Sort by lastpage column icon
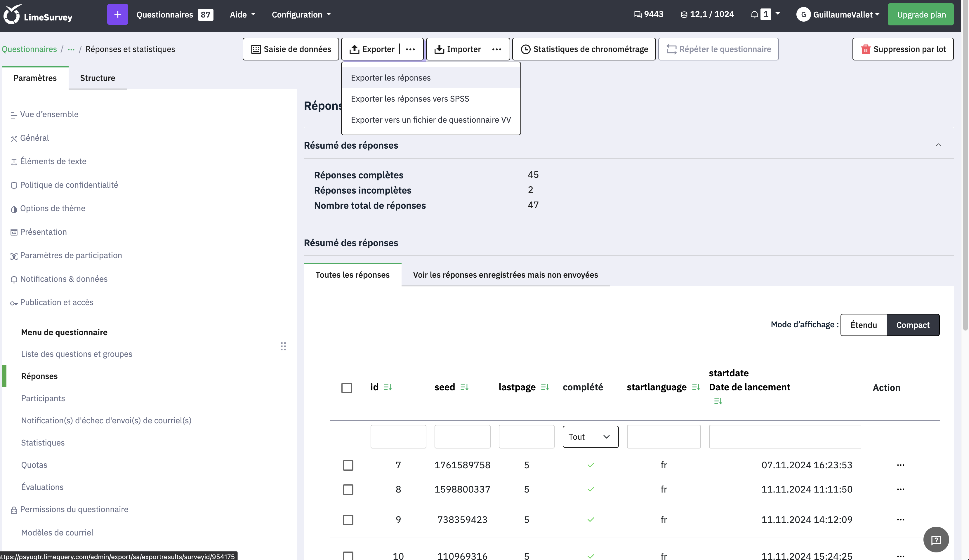Screen dimensions: 969x560 click(x=544, y=387)
